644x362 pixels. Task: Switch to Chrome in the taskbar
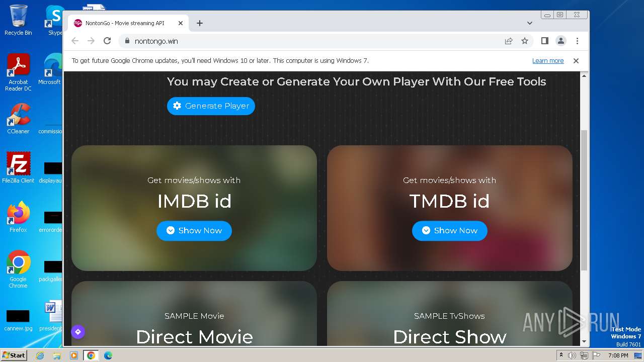click(x=91, y=355)
